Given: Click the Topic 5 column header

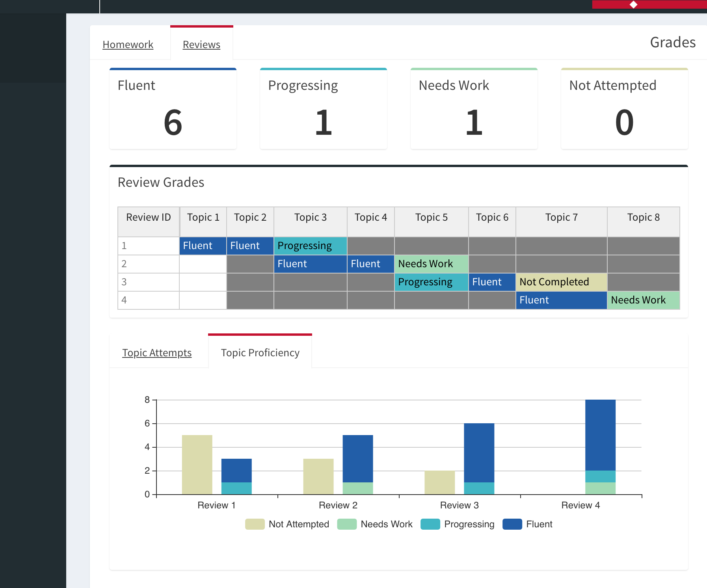Looking at the screenshot, I should tap(431, 217).
